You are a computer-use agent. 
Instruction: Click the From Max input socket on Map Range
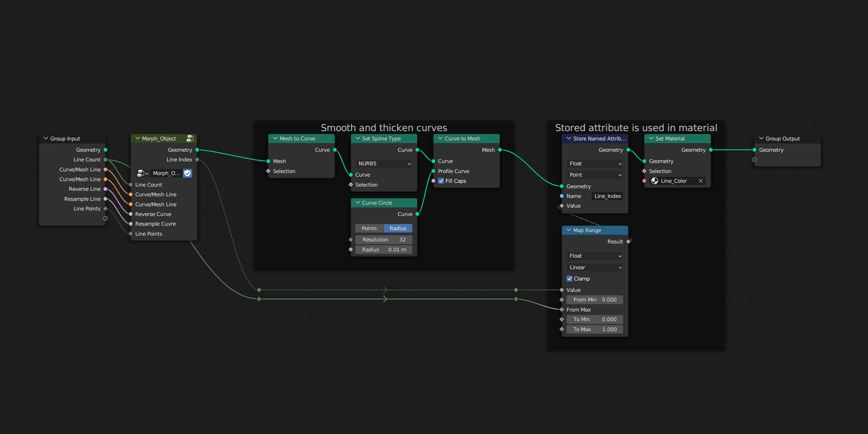pos(562,310)
